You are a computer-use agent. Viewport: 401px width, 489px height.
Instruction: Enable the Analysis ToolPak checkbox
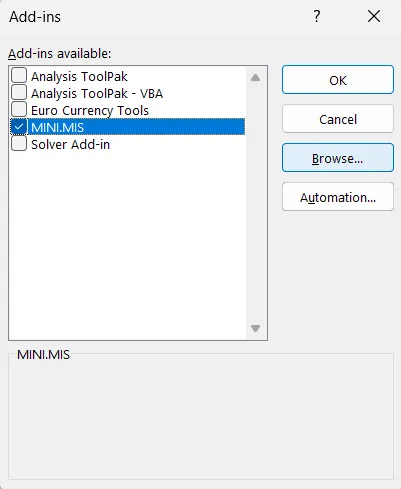[19, 75]
